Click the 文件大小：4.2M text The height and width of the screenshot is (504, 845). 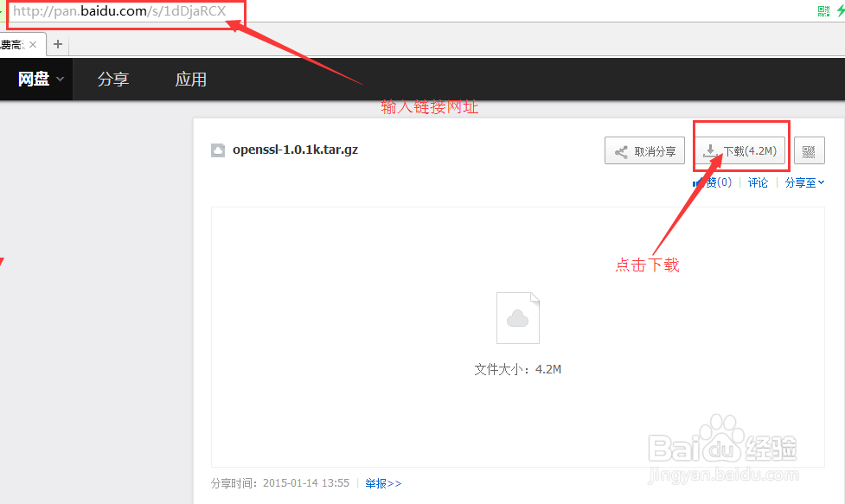coord(518,369)
